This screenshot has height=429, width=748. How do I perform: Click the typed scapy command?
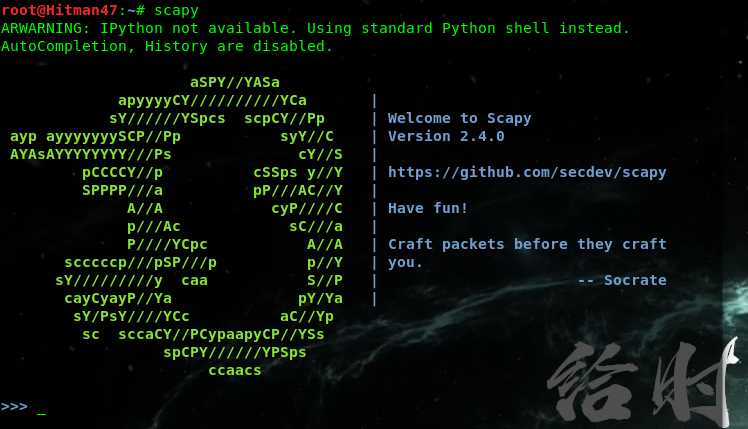coord(176,10)
